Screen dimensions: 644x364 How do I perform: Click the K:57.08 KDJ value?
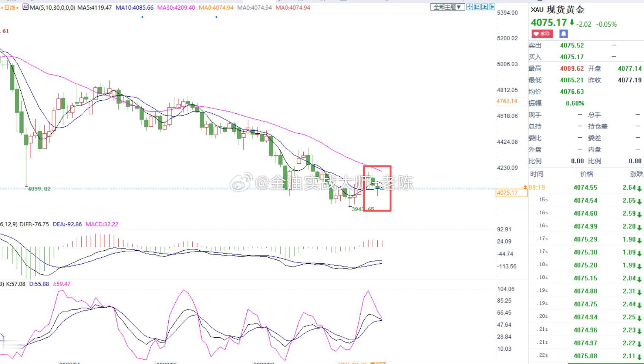click(x=15, y=284)
